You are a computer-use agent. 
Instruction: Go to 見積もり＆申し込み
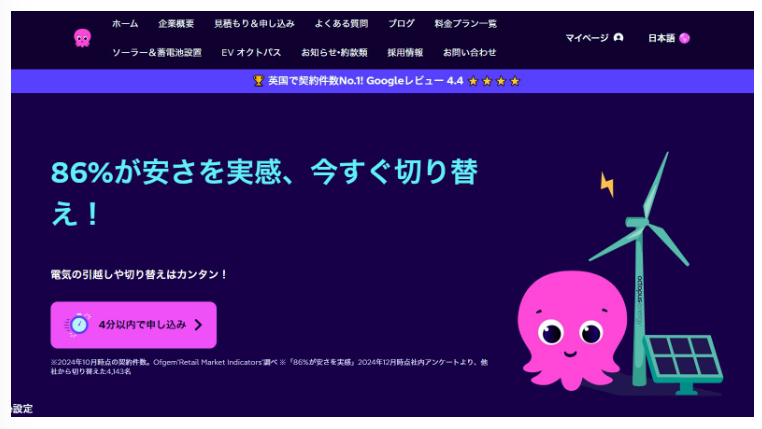[254, 23]
